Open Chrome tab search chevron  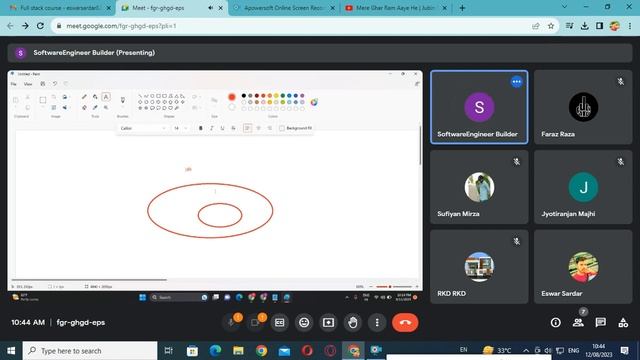(x=564, y=7)
